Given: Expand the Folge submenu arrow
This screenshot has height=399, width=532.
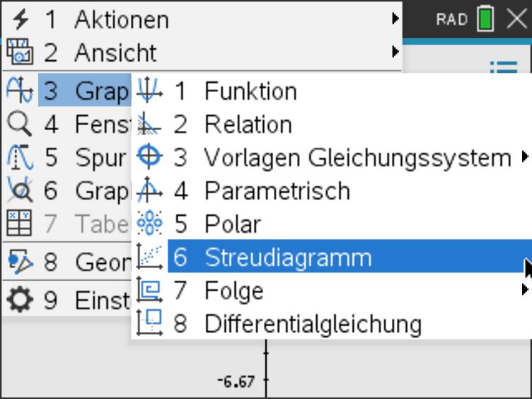Looking at the screenshot, I should click(x=524, y=289).
